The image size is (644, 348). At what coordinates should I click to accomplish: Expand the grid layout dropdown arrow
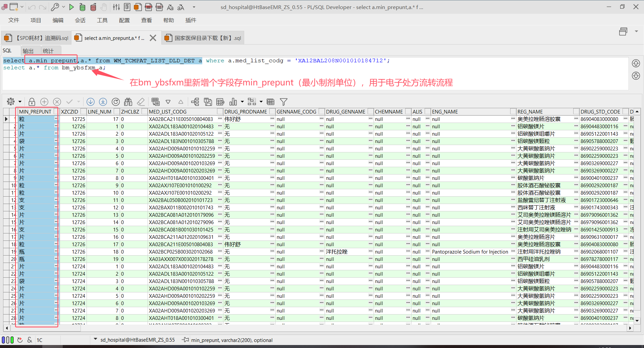click(x=261, y=102)
